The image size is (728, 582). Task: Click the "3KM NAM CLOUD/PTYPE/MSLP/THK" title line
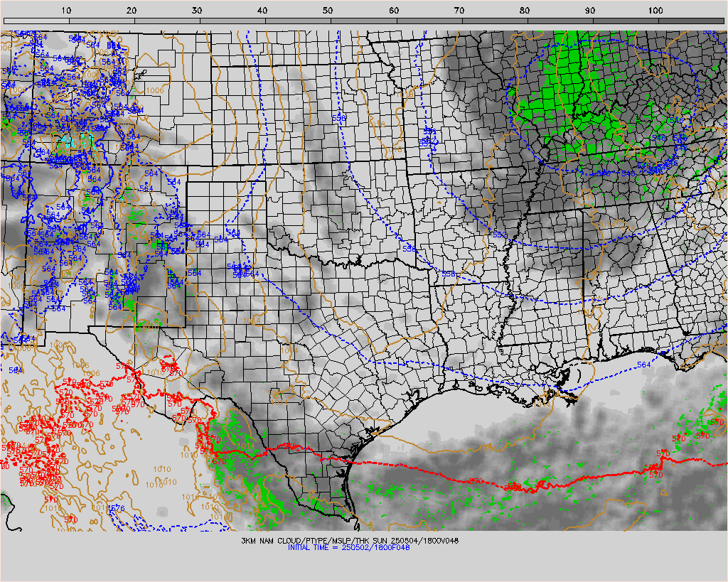coord(350,541)
